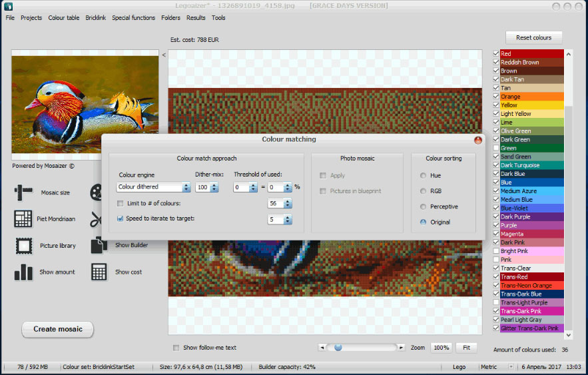Click the Powered by Mosaizer text

(43, 166)
